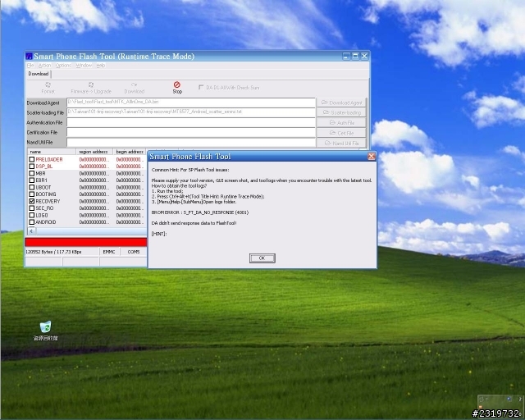The image size is (525, 420).
Task: Uncheck the RECOVERY checkbox
Action: click(x=31, y=201)
